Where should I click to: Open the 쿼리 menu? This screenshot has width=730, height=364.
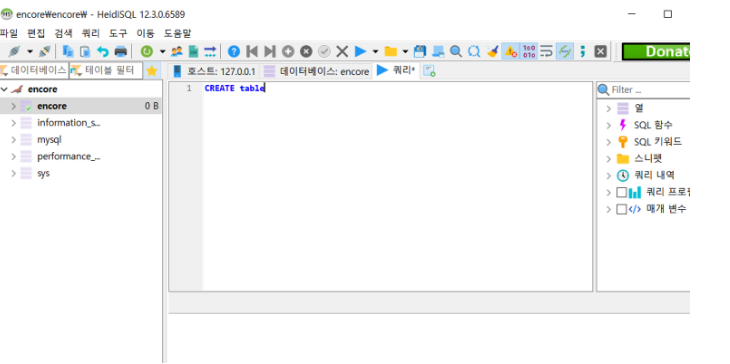(91, 33)
